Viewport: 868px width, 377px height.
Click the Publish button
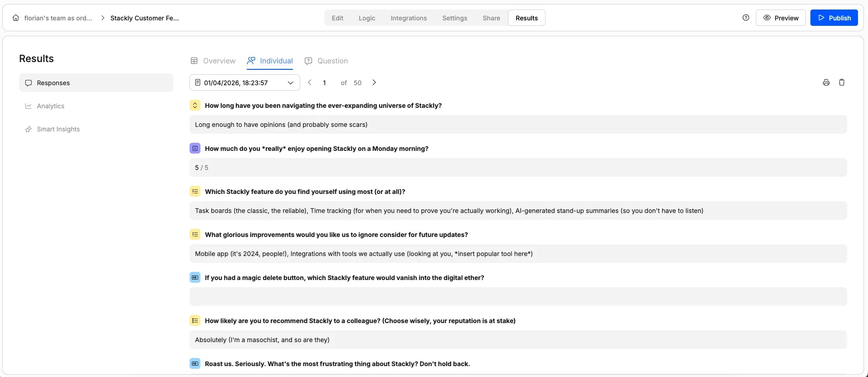(834, 18)
